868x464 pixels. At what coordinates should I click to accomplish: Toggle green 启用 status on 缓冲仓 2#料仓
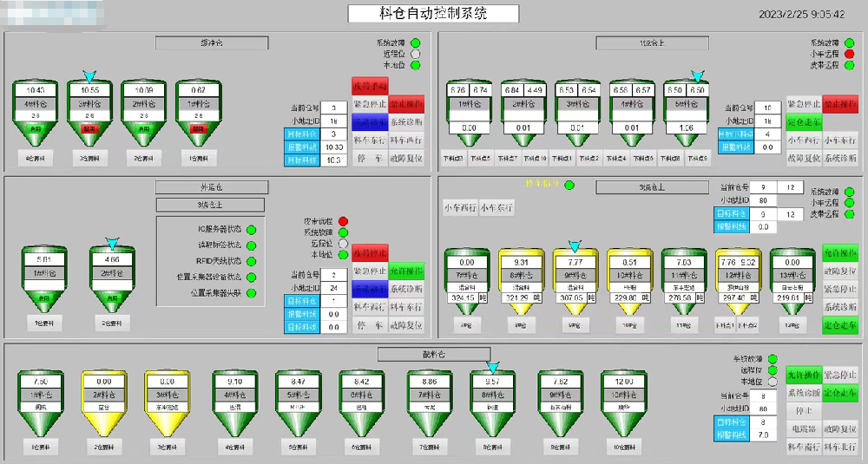[x=143, y=127]
